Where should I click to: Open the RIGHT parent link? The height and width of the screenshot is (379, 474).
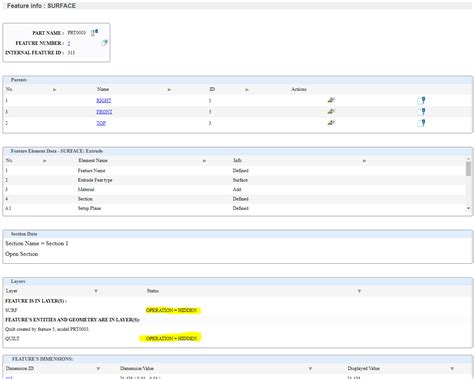click(104, 100)
